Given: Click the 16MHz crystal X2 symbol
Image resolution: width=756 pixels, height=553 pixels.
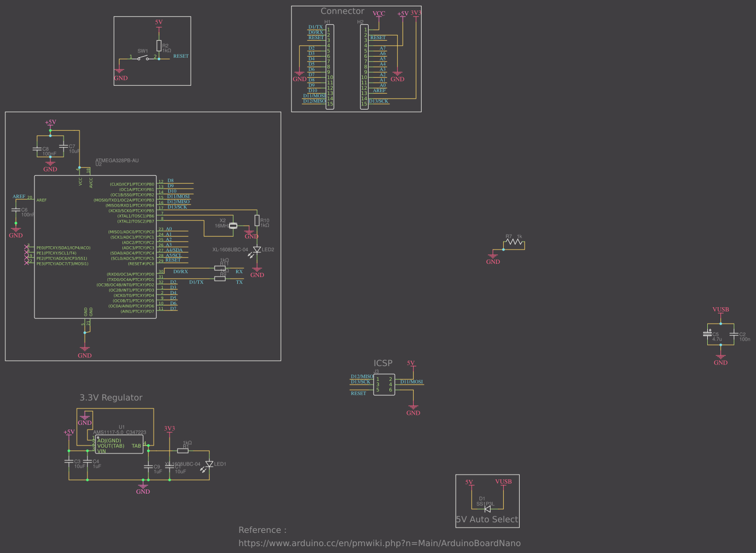Looking at the screenshot, I should pos(233,225).
